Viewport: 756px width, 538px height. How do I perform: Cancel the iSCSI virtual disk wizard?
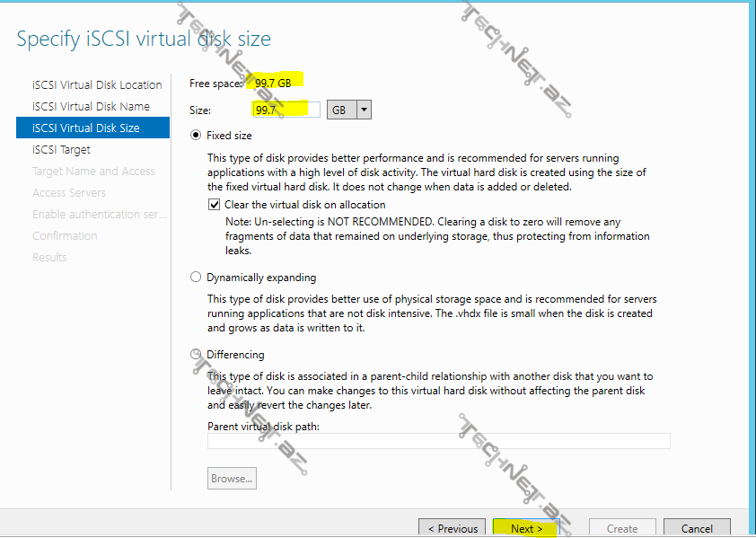click(x=697, y=528)
